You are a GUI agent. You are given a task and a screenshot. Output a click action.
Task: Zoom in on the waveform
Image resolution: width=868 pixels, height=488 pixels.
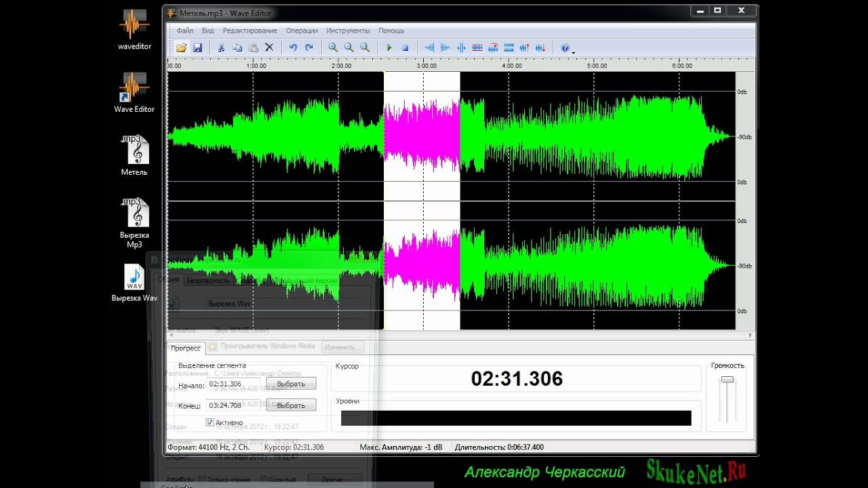(333, 47)
